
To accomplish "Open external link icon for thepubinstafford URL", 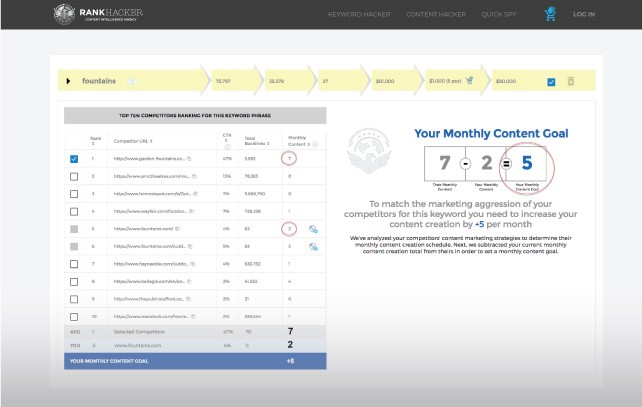I will point(188,299).
